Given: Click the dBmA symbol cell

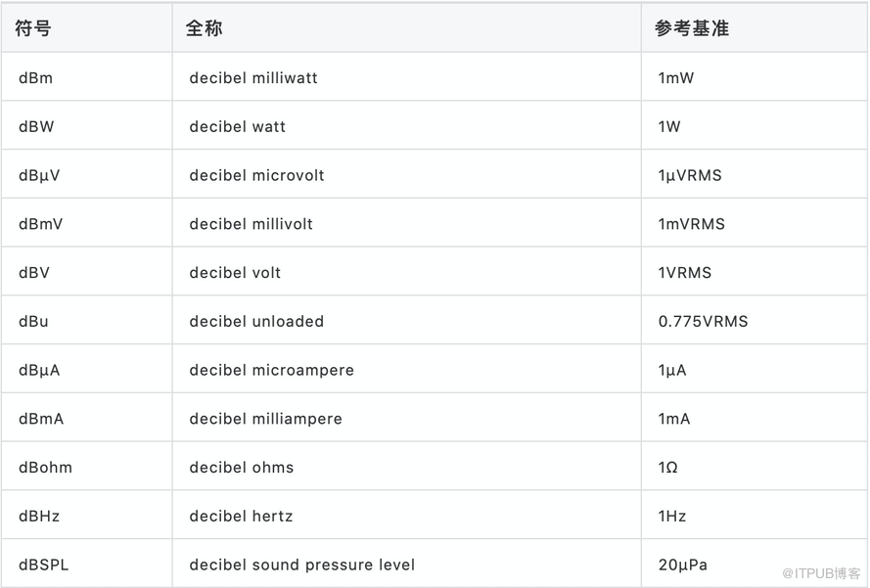Looking at the screenshot, I should [41, 419].
